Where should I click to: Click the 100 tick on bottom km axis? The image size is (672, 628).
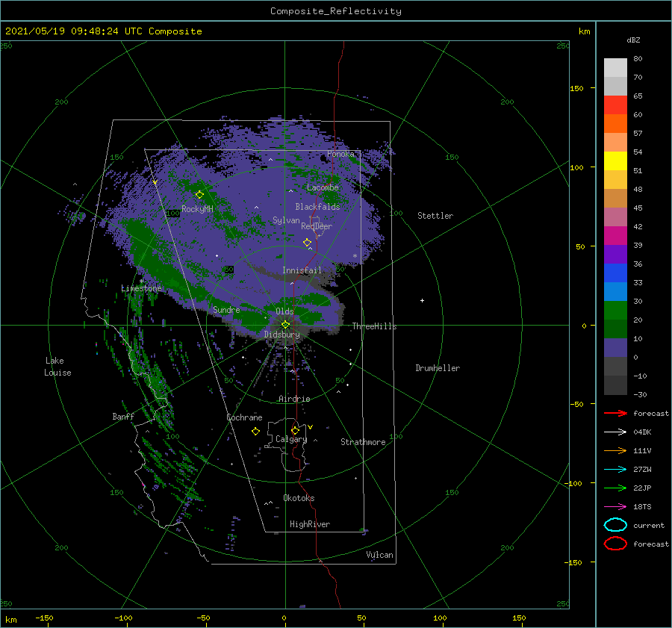(x=440, y=618)
